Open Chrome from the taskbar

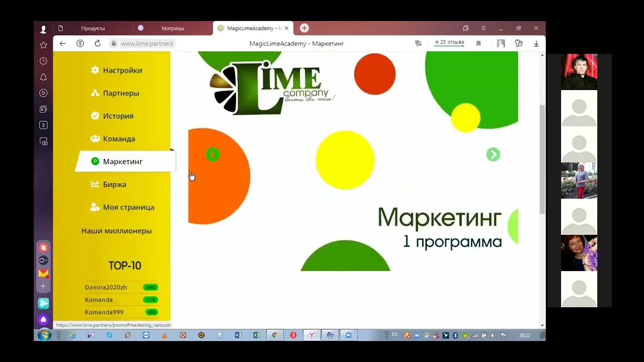[275, 335]
